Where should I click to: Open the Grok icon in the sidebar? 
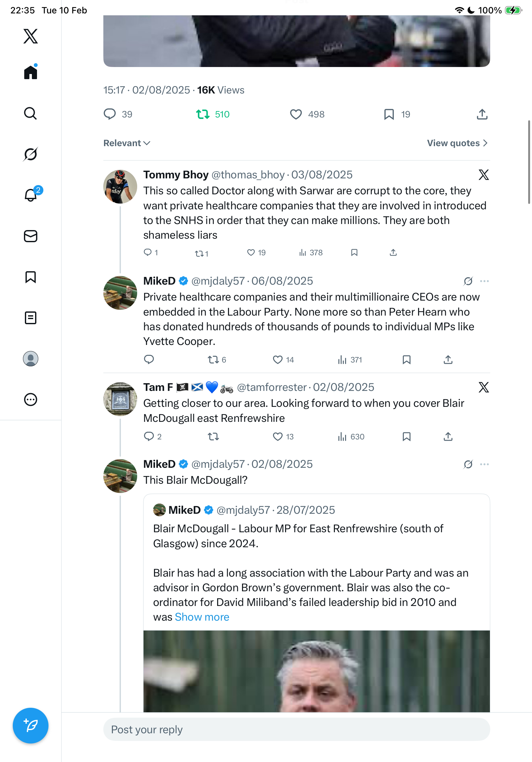coord(31,154)
